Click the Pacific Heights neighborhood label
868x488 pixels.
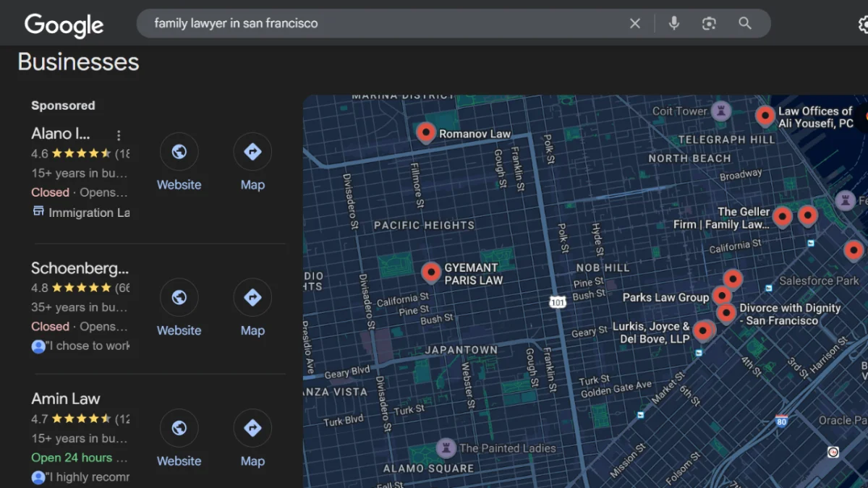(425, 226)
